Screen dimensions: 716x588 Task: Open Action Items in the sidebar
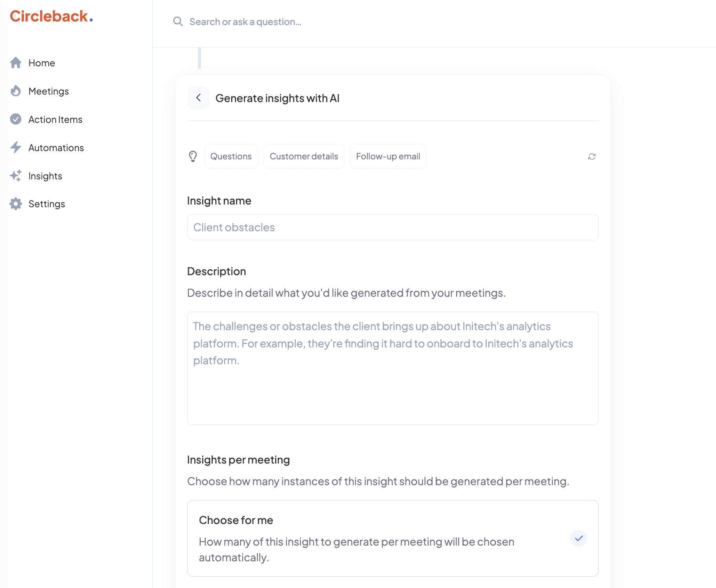click(55, 120)
